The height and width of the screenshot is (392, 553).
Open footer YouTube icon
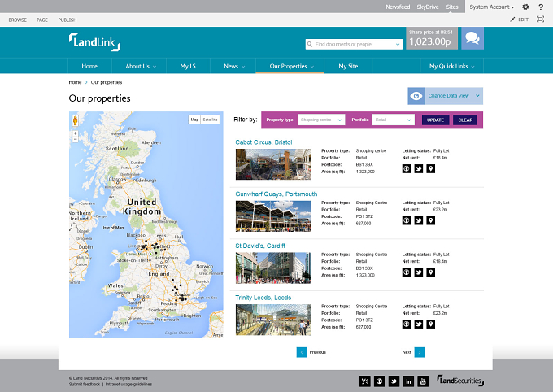(423, 381)
